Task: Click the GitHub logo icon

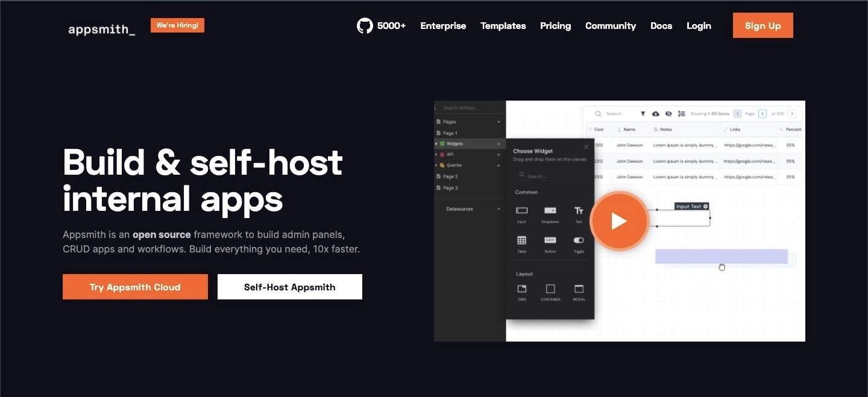Action: (365, 26)
